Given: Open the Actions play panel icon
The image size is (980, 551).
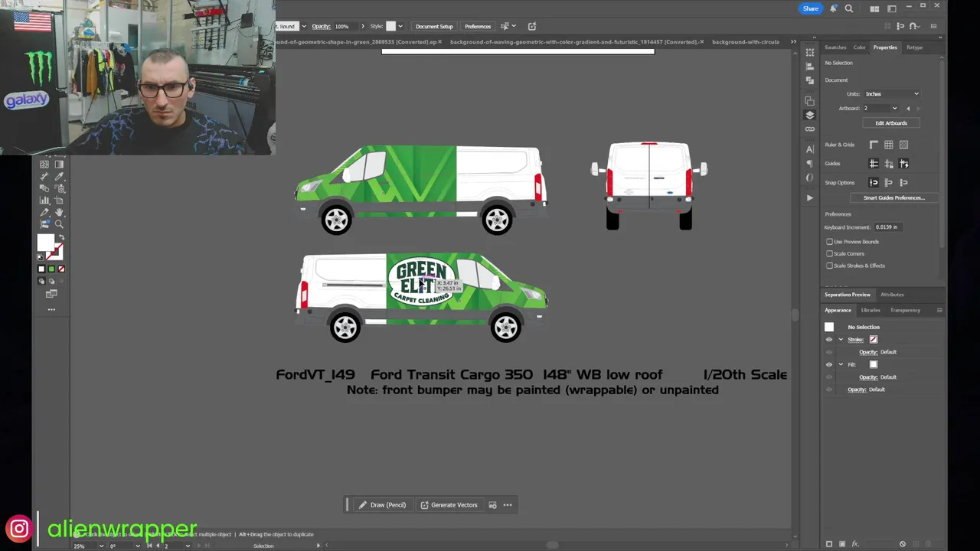Looking at the screenshot, I should pos(810,197).
